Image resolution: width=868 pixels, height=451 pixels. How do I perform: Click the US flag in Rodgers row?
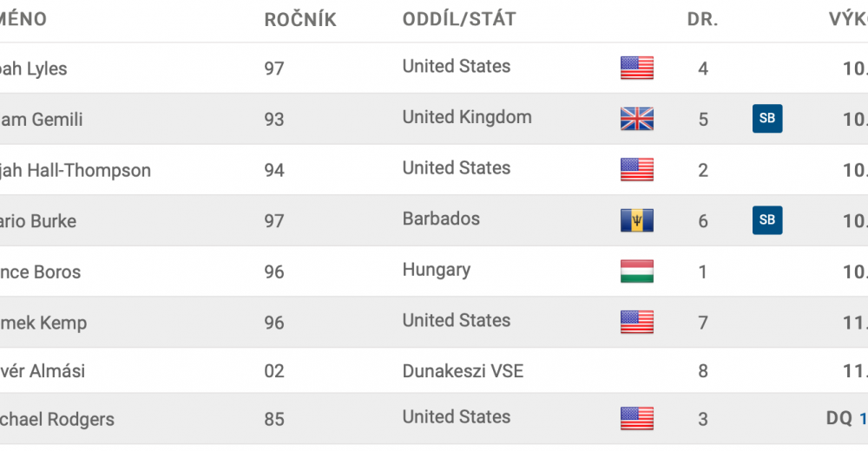point(636,418)
